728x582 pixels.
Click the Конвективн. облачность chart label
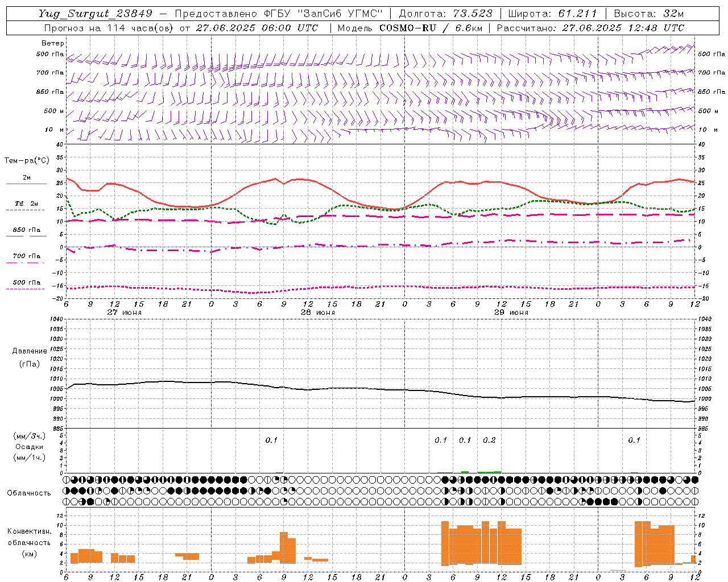pos(29,537)
